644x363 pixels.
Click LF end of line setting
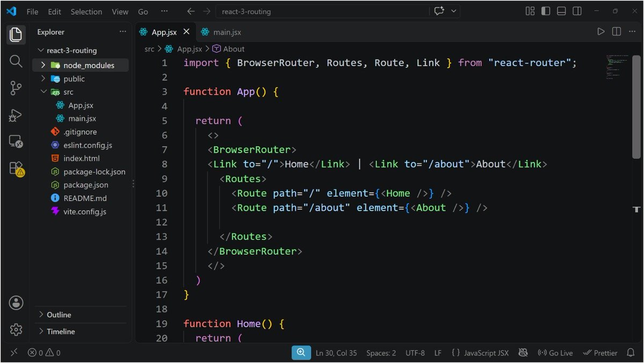coord(438,353)
